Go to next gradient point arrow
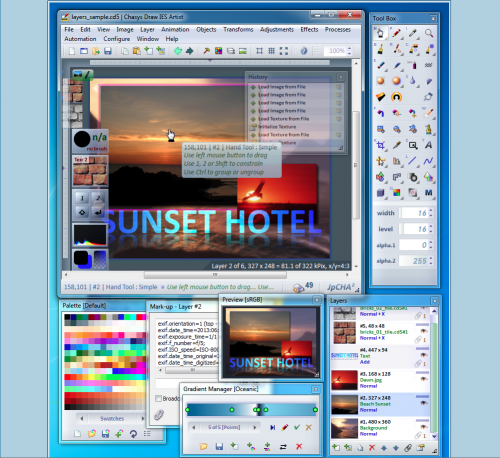Viewport: 500px width, 458px height. (255, 427)
